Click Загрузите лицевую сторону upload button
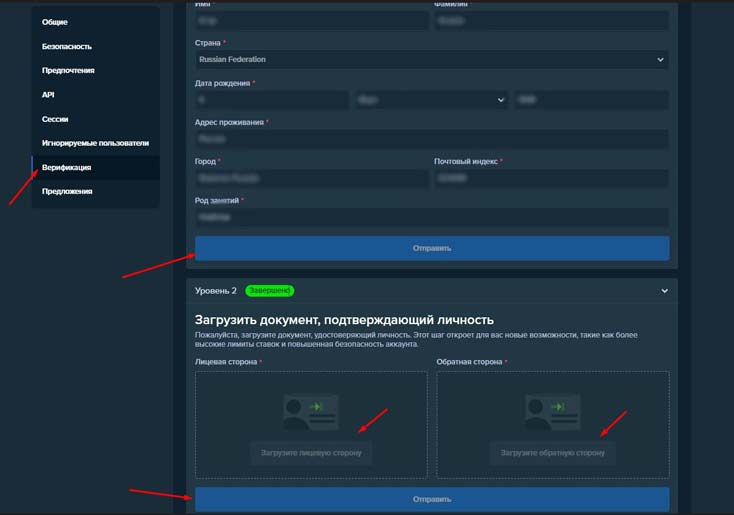Screen dimensions: 734x515 pos(311,453)
